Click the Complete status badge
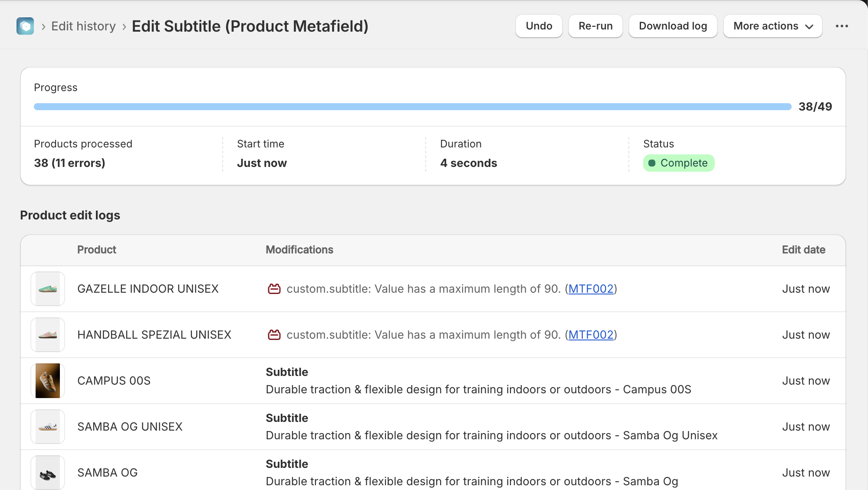Screen dimensions: 868x490 point(679,163)
